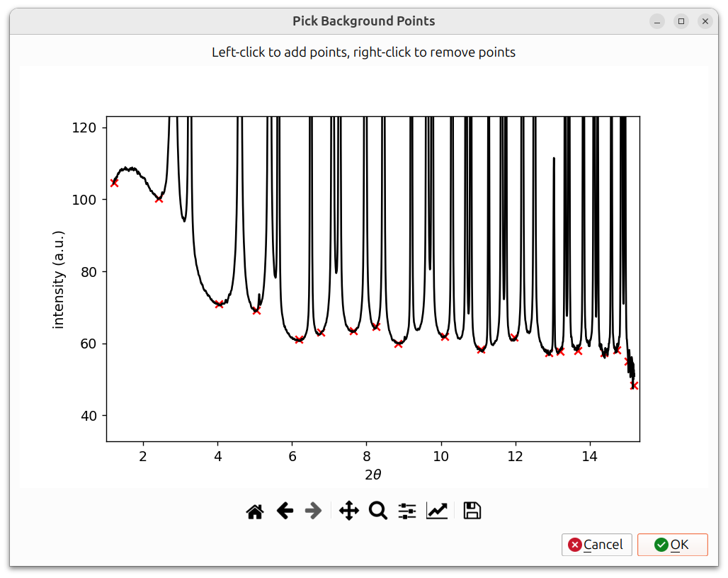Click the red background marker near 2θ 10.1
Image resolution: width=728 pixels, height=578 pixels.
pos(445,337)
